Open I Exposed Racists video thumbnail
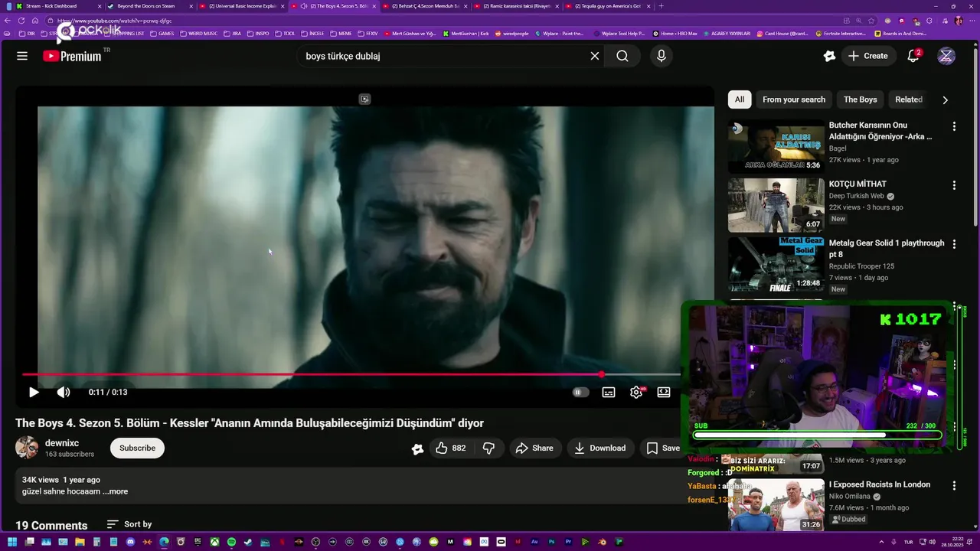 click(x=776, y=505)
